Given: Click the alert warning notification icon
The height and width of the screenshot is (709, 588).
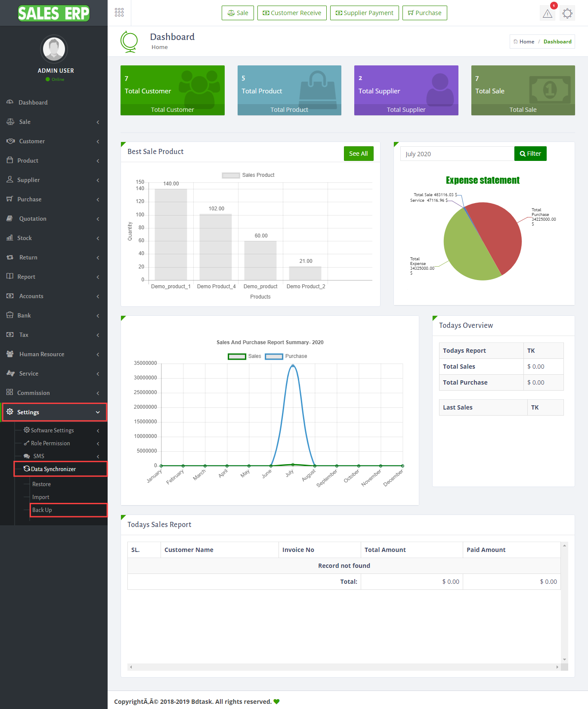Looking at the screenshot, I should pyautogui.click(x=547, y=13).
